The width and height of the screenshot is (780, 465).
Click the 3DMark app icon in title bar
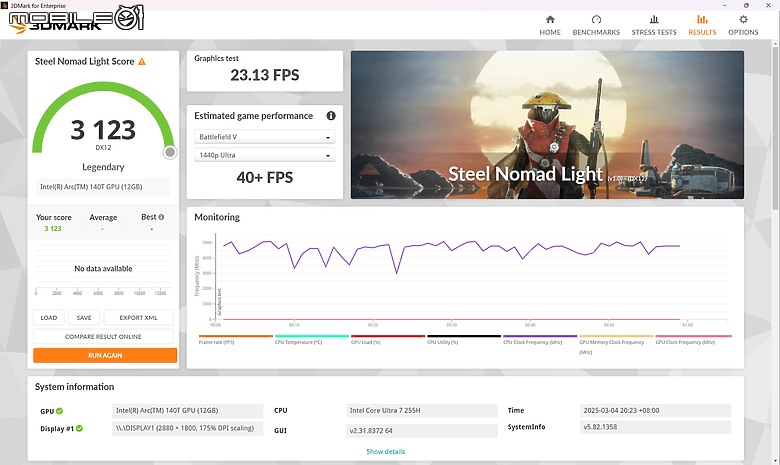tap(4, 5)
